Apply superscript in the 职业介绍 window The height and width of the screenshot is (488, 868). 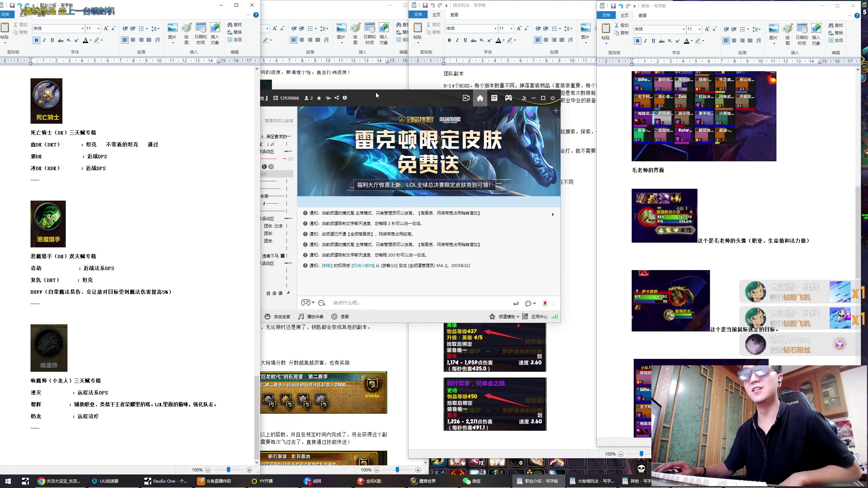[x=77, y=40]
